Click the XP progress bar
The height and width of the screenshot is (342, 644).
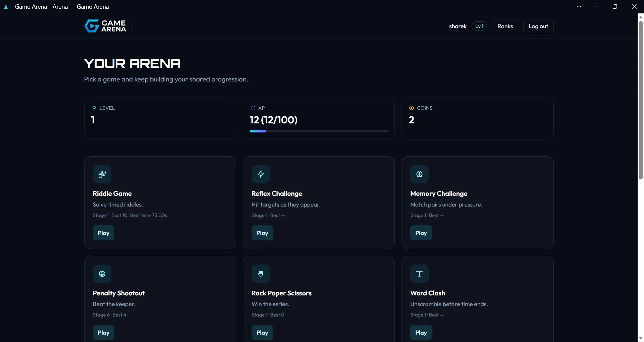click(319, 131)
